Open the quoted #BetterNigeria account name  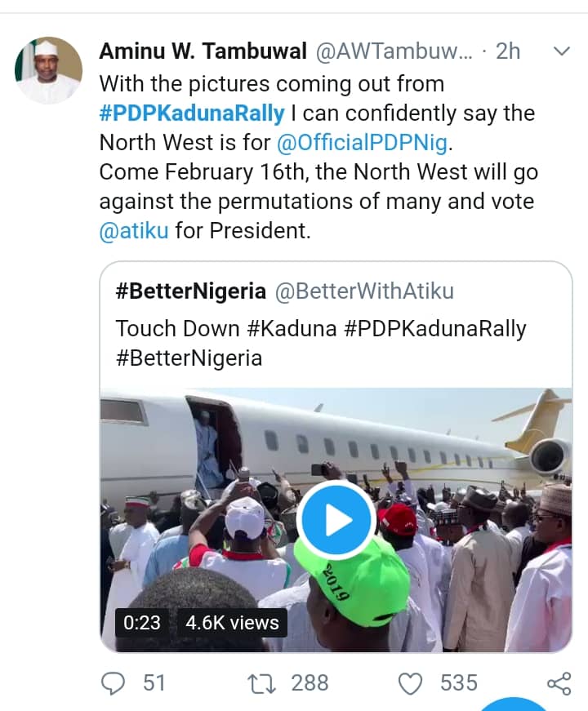click(191, 291)
